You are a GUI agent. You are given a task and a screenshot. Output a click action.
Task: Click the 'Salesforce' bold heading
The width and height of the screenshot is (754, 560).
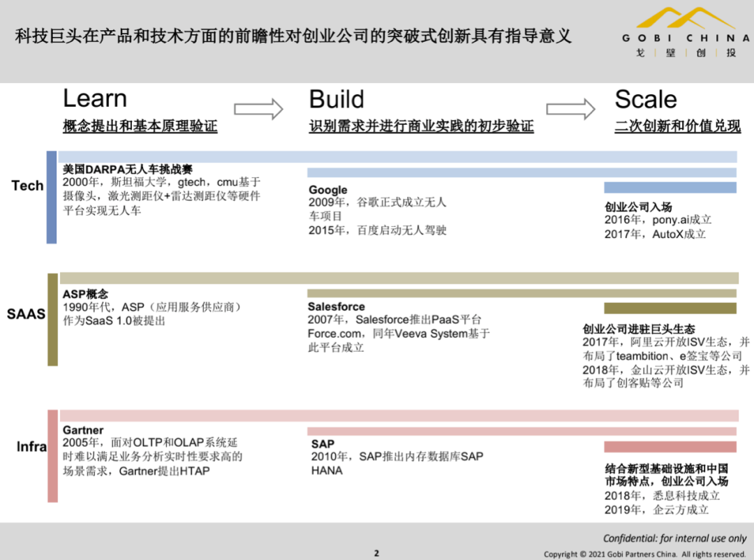click(x=336, y=307)
